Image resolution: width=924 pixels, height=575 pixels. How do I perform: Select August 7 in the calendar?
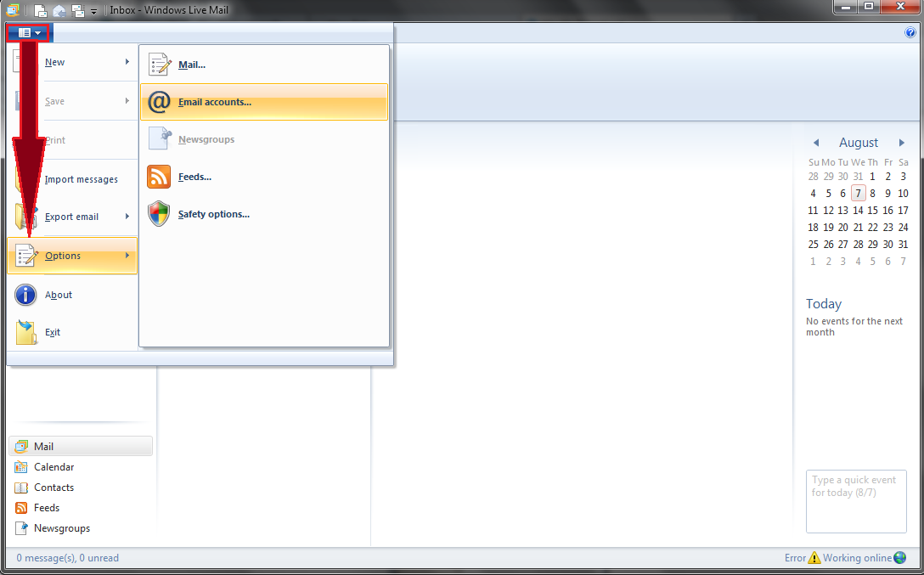click(x=858, y=194)
